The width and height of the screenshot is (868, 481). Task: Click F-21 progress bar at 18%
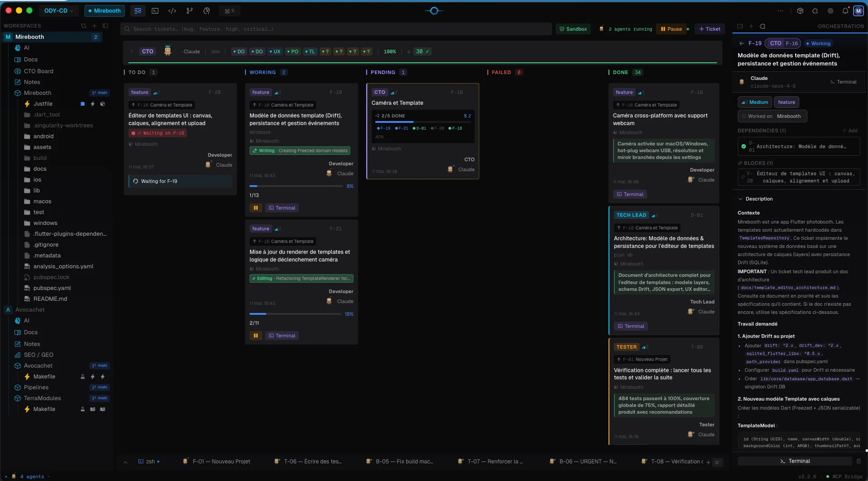296,314
